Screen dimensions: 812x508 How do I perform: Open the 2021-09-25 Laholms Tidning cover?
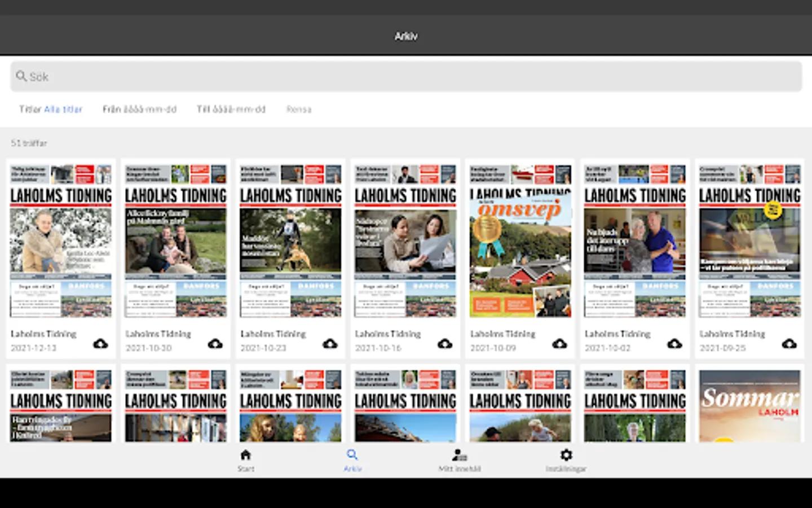click(749, 240)
